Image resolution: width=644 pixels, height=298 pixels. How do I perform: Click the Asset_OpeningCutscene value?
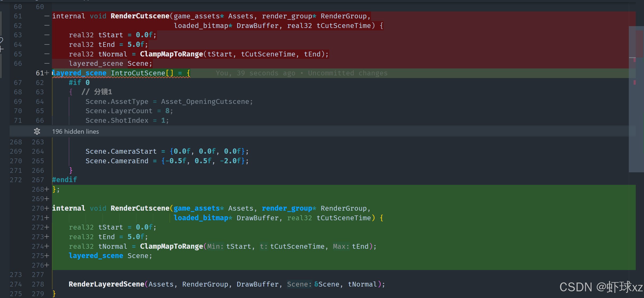pyautogui.click(x=205, y=101)
